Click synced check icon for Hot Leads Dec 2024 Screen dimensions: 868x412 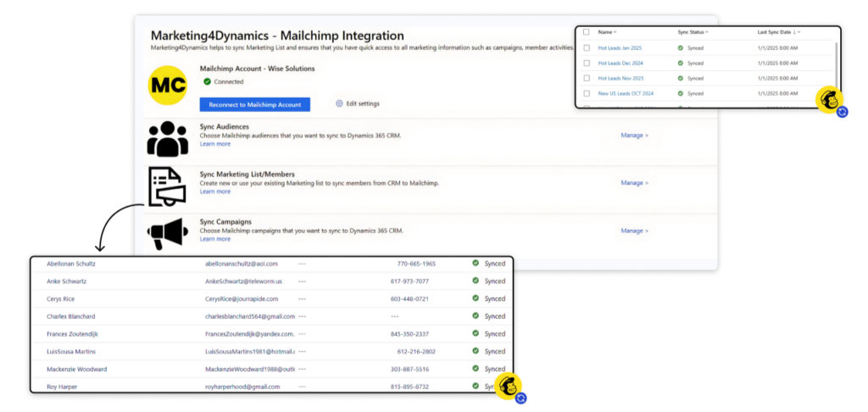click(681, 63)
